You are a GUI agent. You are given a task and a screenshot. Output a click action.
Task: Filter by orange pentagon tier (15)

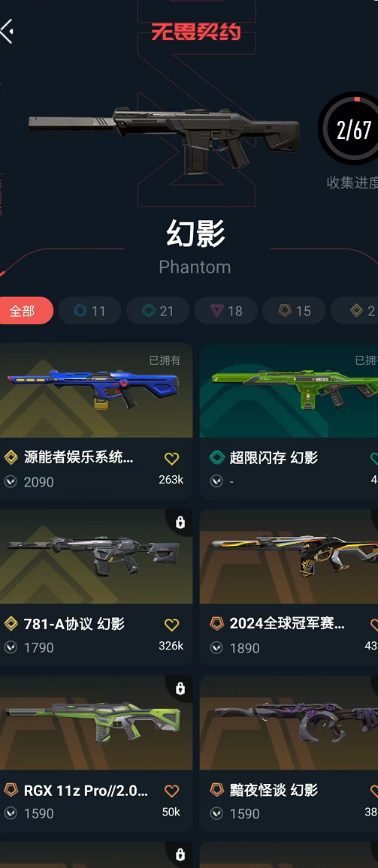pos(295,311)
